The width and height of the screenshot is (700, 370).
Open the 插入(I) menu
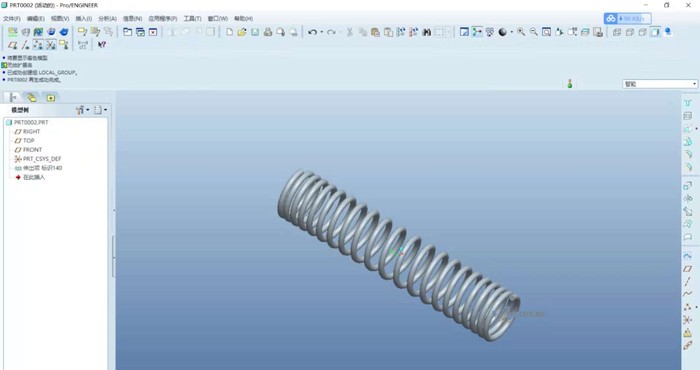pos(83,19)
